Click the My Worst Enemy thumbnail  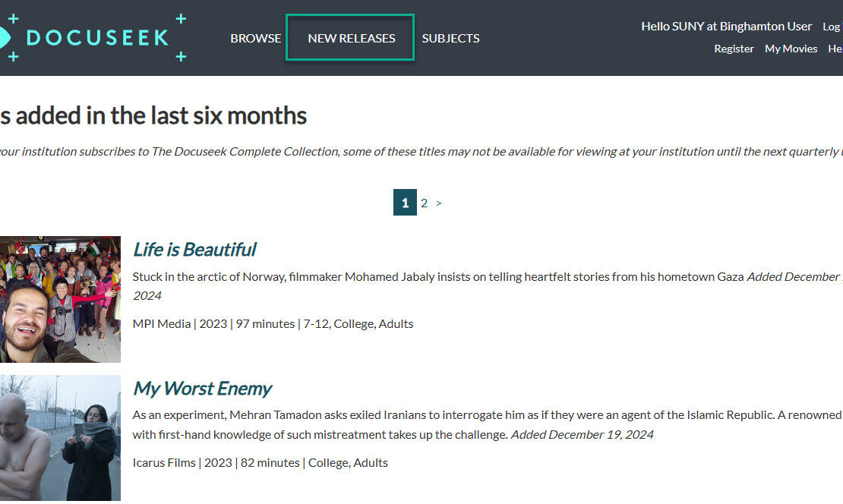coord(60,438)
